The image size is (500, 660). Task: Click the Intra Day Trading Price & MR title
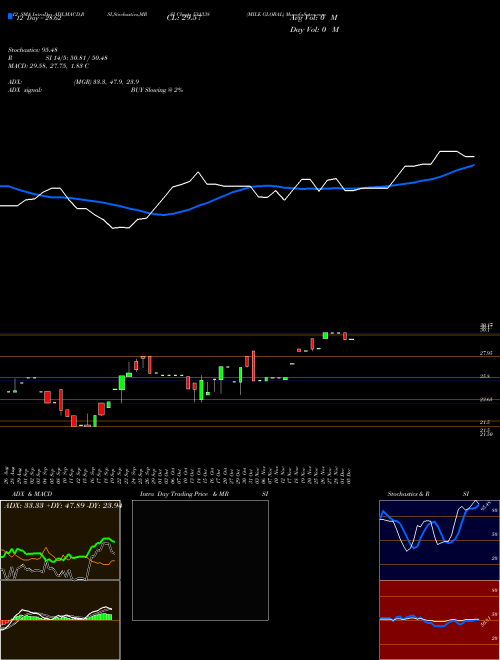pyautogui.click(x=184, y=494)
